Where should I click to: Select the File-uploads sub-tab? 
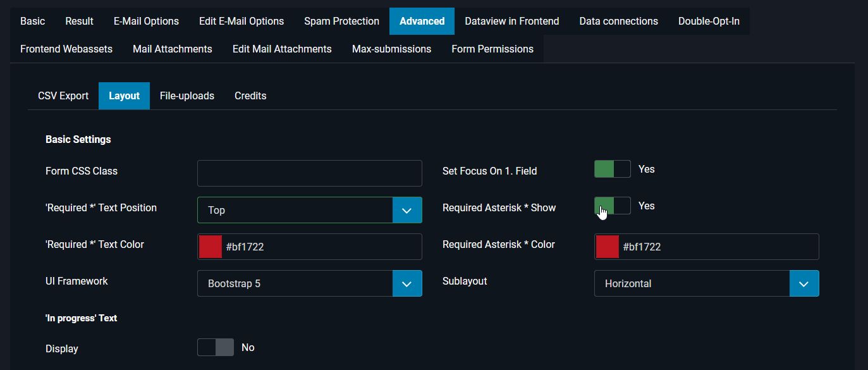pos(186,96)
